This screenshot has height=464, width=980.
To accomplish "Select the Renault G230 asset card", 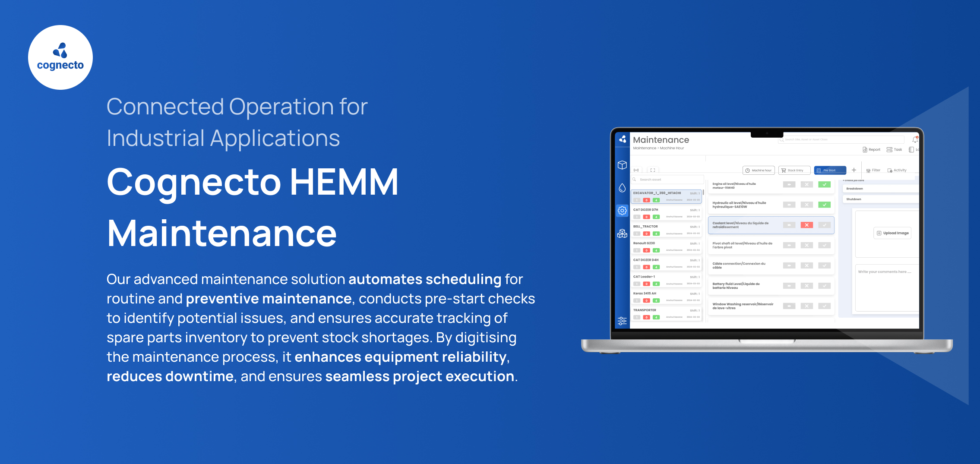I will pos(666,247).
